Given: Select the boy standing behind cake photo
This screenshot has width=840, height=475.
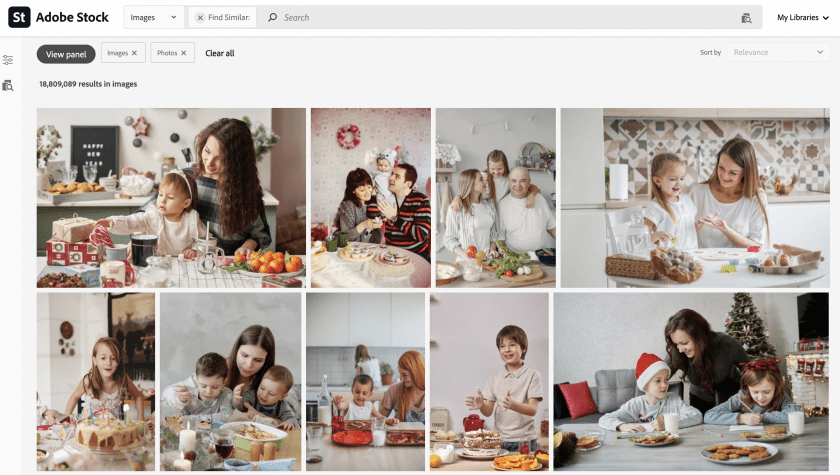Looking at the screenshot, I should coord(489,382).
